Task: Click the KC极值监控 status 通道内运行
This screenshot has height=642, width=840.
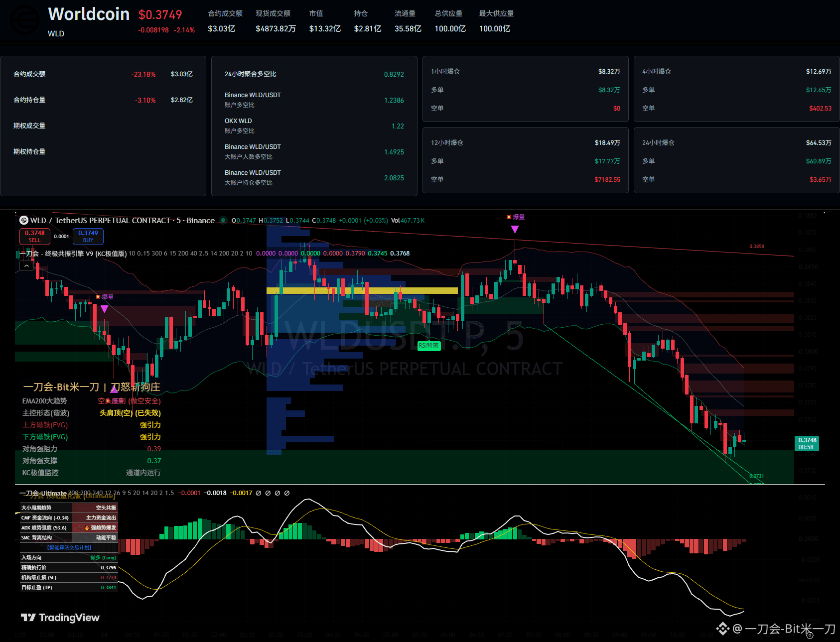Action: (x=143, y=473)
